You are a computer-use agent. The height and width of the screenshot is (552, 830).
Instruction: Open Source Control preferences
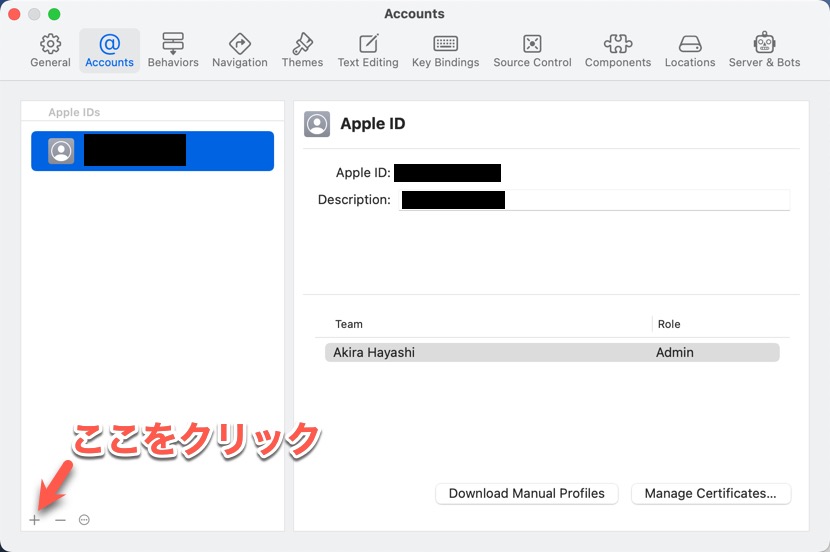tap(533, 51)
